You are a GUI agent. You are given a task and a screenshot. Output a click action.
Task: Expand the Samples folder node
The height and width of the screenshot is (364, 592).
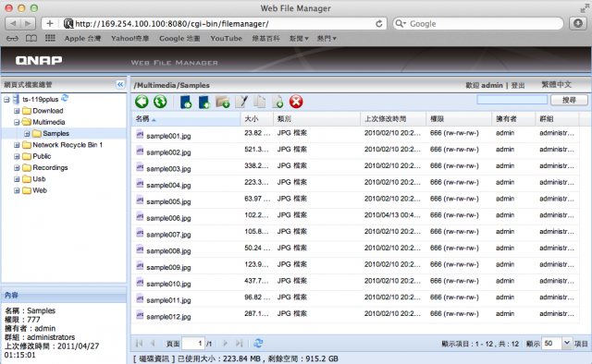(27, 134)
